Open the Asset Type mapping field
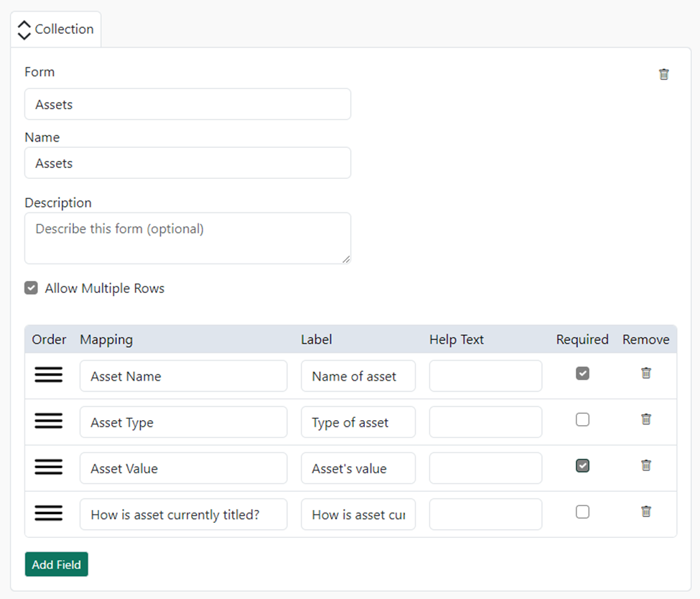 coord(184,422)
